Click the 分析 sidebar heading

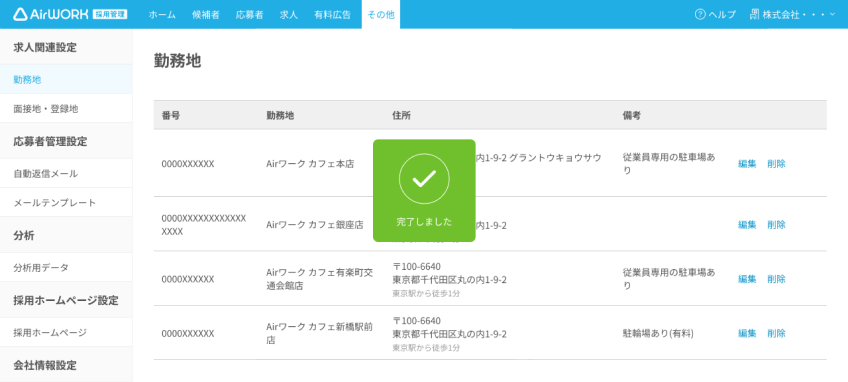[24, 235]
